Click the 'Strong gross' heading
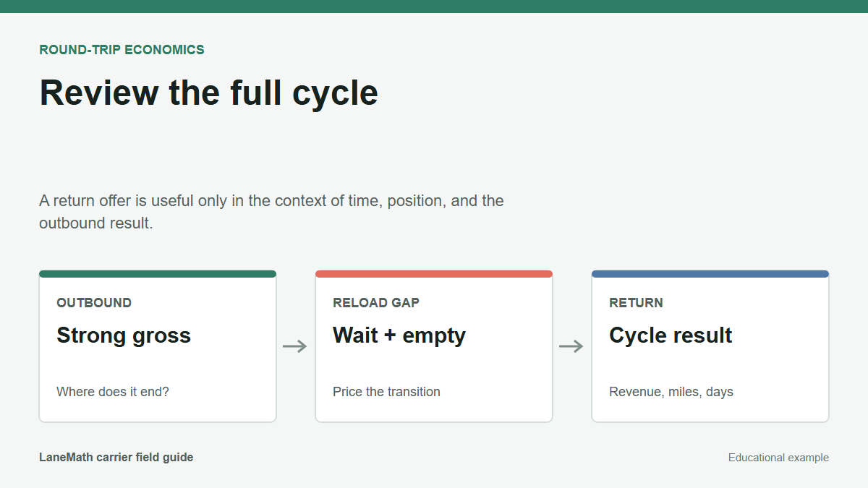This screenshot has height=488, width=868. tap(124, 335)
